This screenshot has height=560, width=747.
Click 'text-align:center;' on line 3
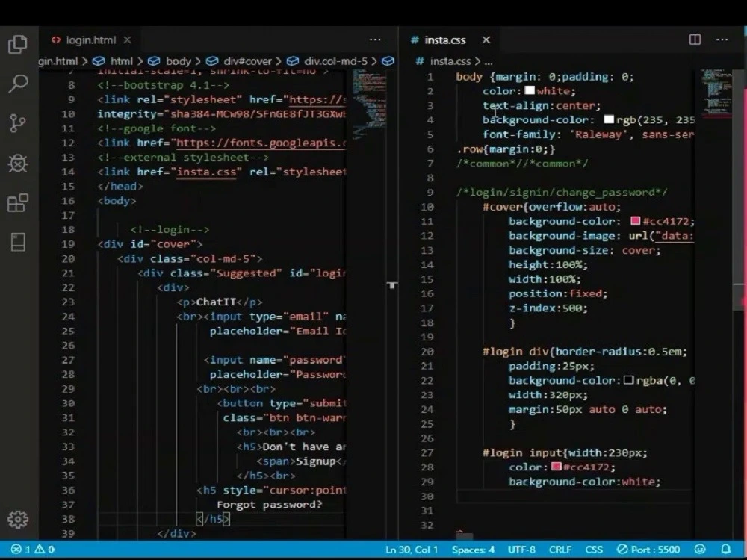[542, 106]
